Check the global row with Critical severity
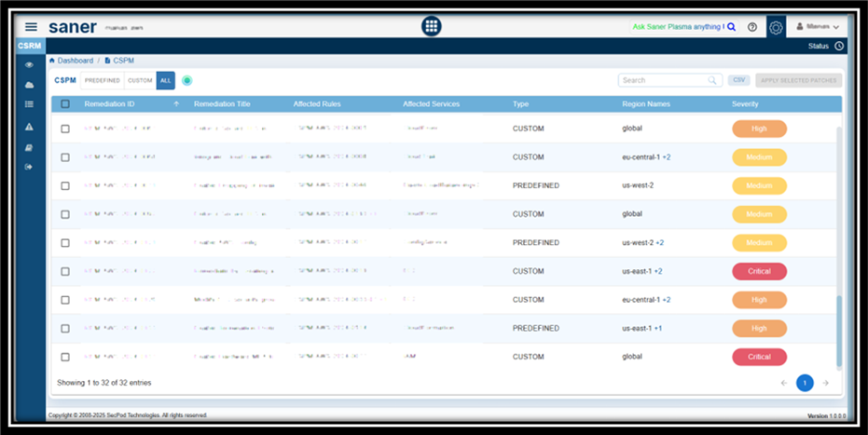 (x=65, y=357)
